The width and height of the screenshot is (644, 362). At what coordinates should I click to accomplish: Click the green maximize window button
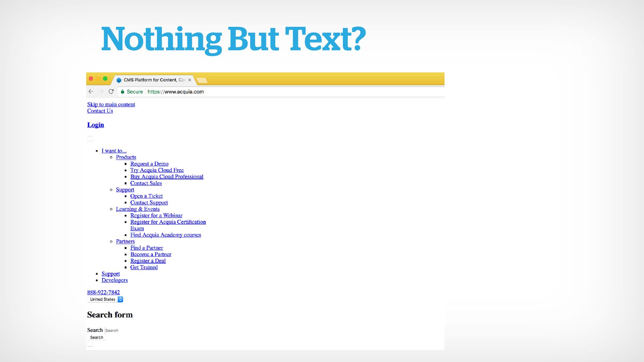(105, 78)
